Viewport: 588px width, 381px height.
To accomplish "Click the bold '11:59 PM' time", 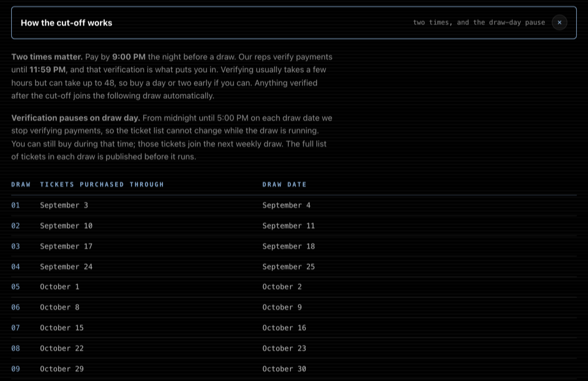I will [48, 70].
